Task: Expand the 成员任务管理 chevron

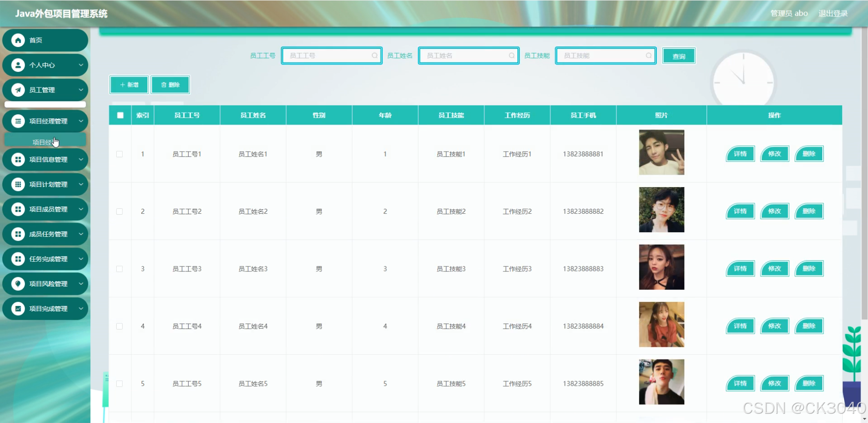Action: pyautogui.click(x=81, y=235)
